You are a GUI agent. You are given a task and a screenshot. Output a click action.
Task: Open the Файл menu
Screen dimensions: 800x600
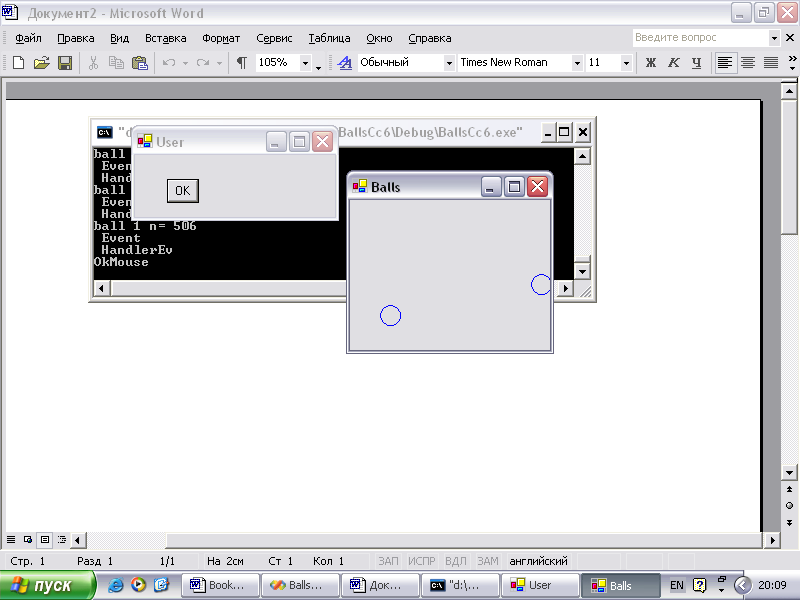coord(28,38)
